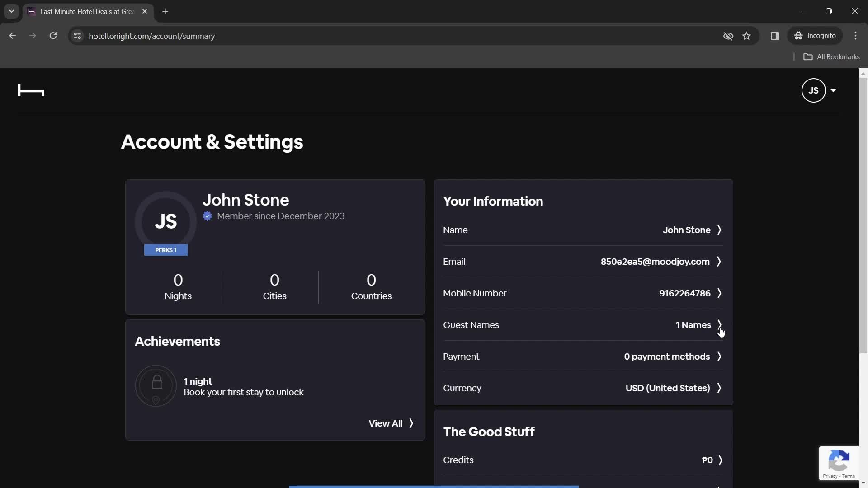Click the browser device toggle icon

pyautogui.click(x=775, y=36)
